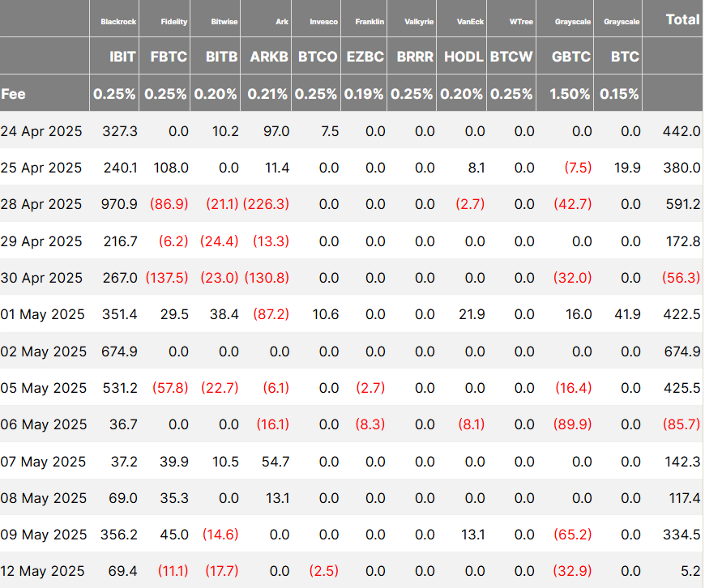Select the BRRR ticker header
The height and width of the screenshot is (588, 705).
click(415, 57)
